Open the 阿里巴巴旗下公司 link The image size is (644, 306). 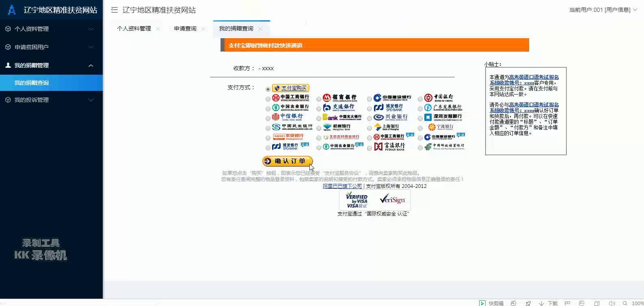click(x=342, y=186)
